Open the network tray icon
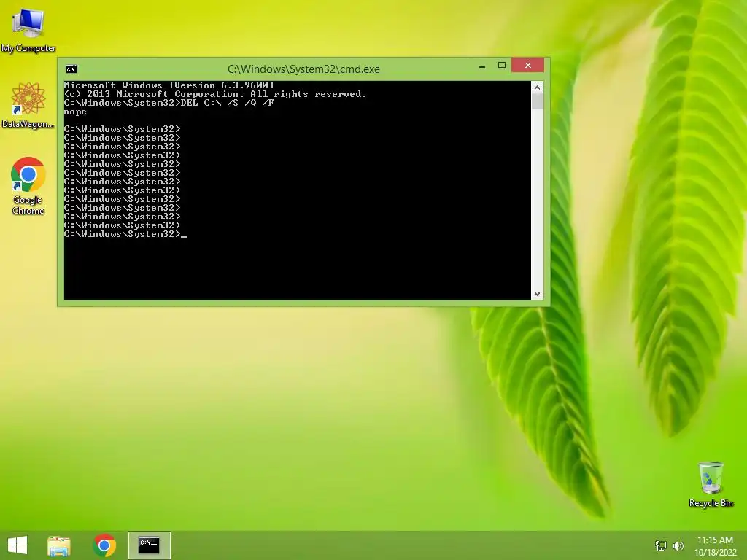 point(661,545)
